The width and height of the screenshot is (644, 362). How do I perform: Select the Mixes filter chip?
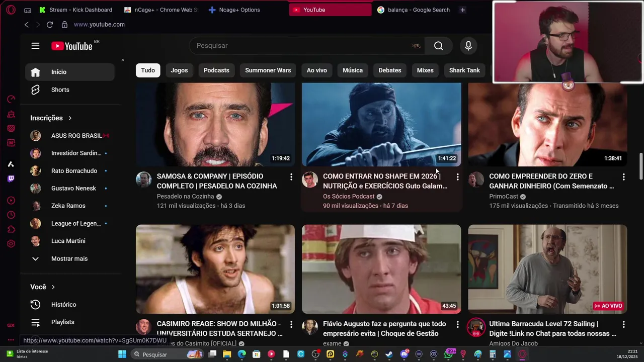[425, 70]
